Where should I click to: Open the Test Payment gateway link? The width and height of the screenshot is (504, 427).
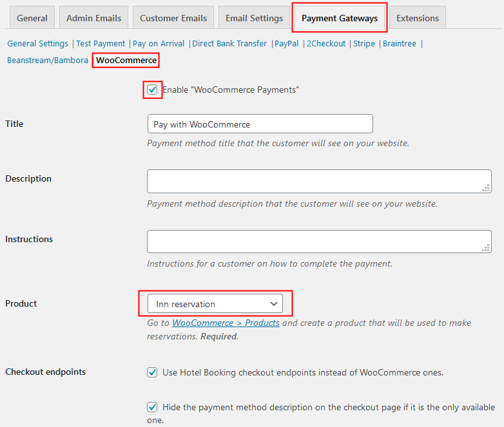[x=101, y=44]
